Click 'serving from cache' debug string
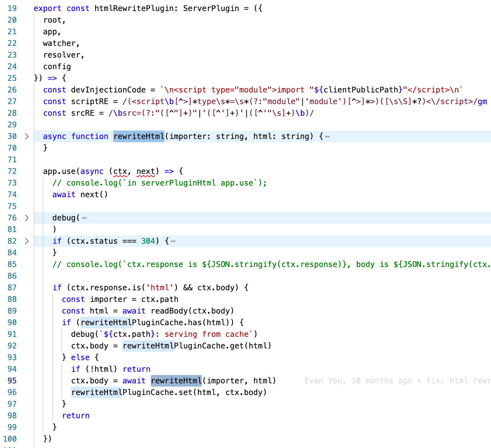 [x=207, y=334]
